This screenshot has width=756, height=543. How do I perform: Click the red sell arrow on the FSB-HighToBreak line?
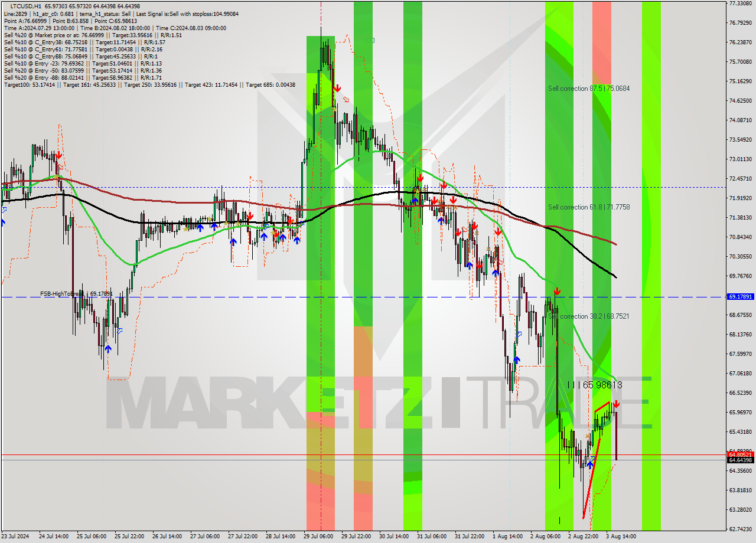pos(557,292)
